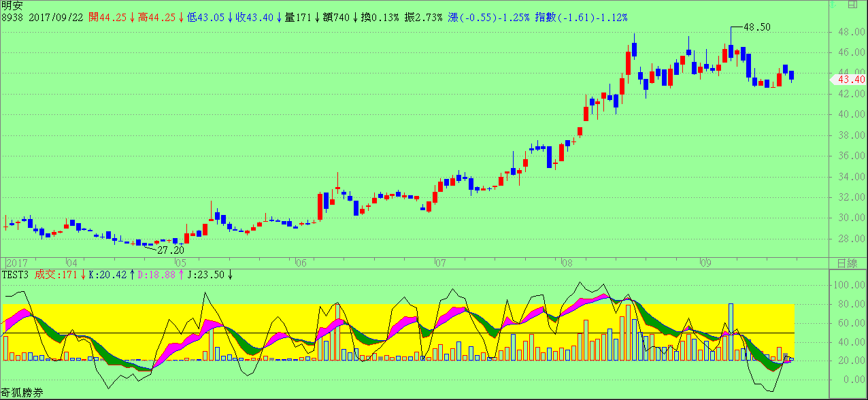
Task: Click the 05 month marker on the time axis
Action: point(180,263)
